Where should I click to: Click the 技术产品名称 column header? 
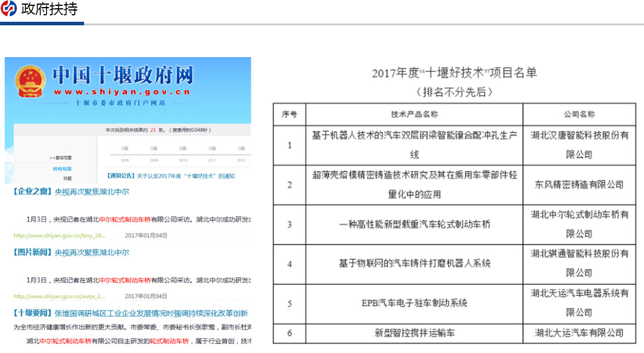click(x=415, y=114)
